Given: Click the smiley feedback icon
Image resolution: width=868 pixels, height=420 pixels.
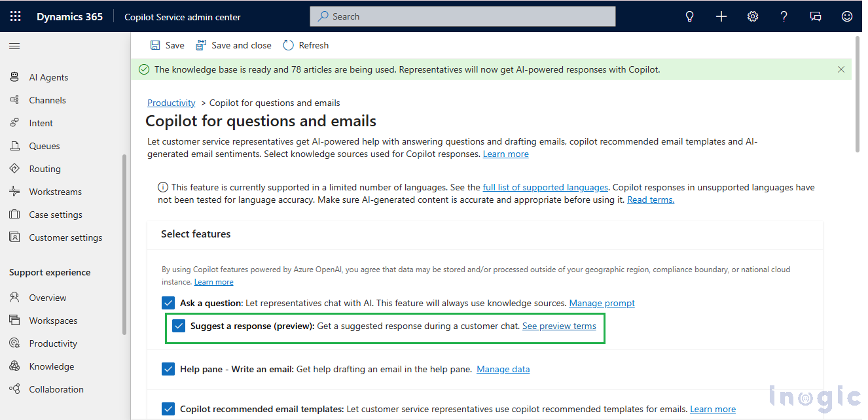Looking at the screenshot, I should click(847, 16).
